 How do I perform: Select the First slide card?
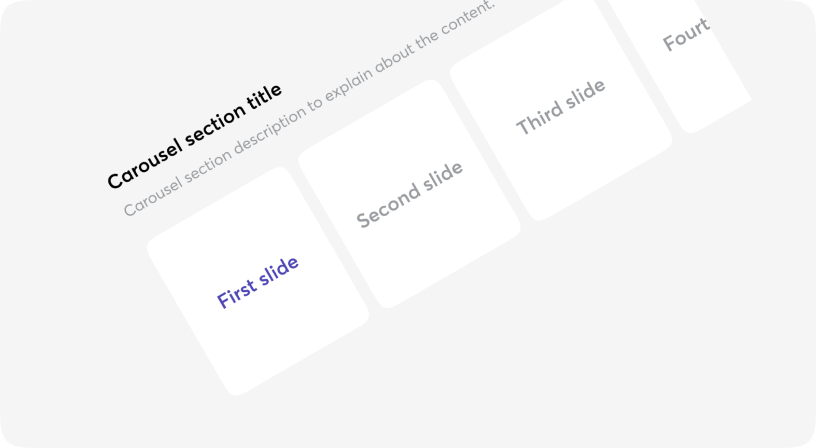point(258,281)
